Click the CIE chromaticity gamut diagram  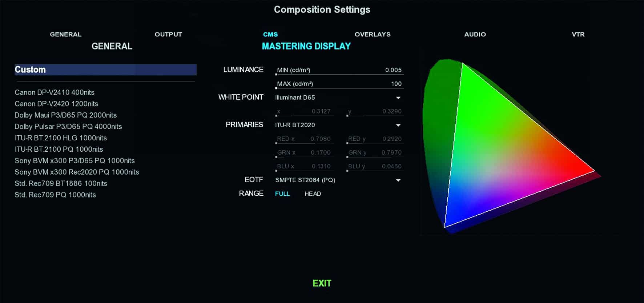(509, 145)
